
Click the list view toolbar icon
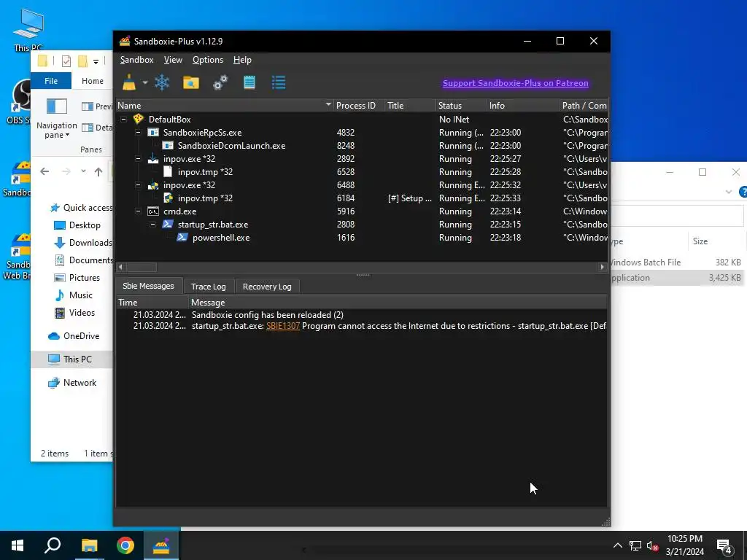[278, 82]
